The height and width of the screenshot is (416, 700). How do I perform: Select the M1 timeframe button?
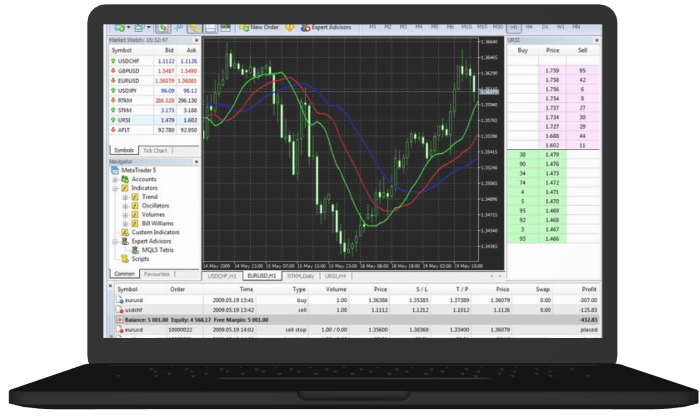point(372,27)
